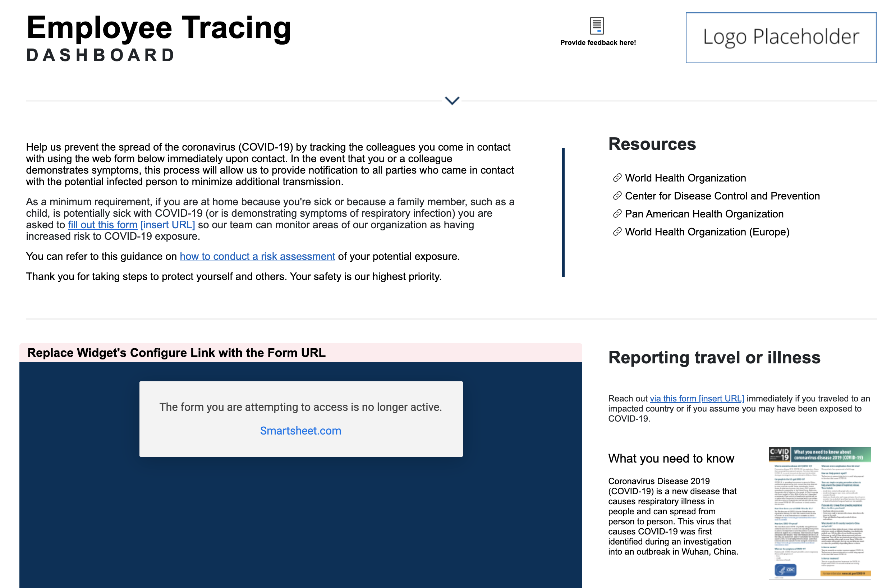
Task: Click link icon beside Pan American Health Organization
Action: [x=617, y=214]
